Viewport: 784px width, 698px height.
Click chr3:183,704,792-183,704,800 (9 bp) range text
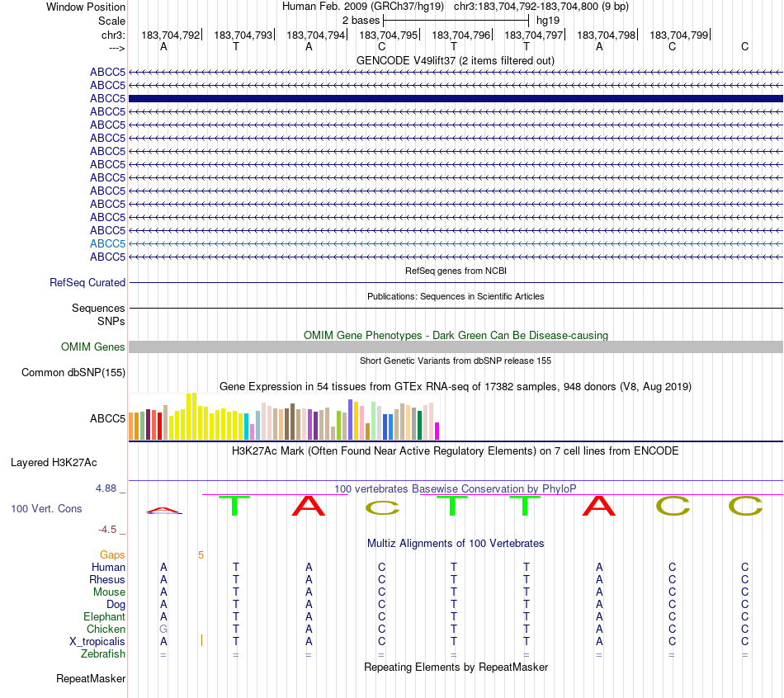click(x=541, y=7)
